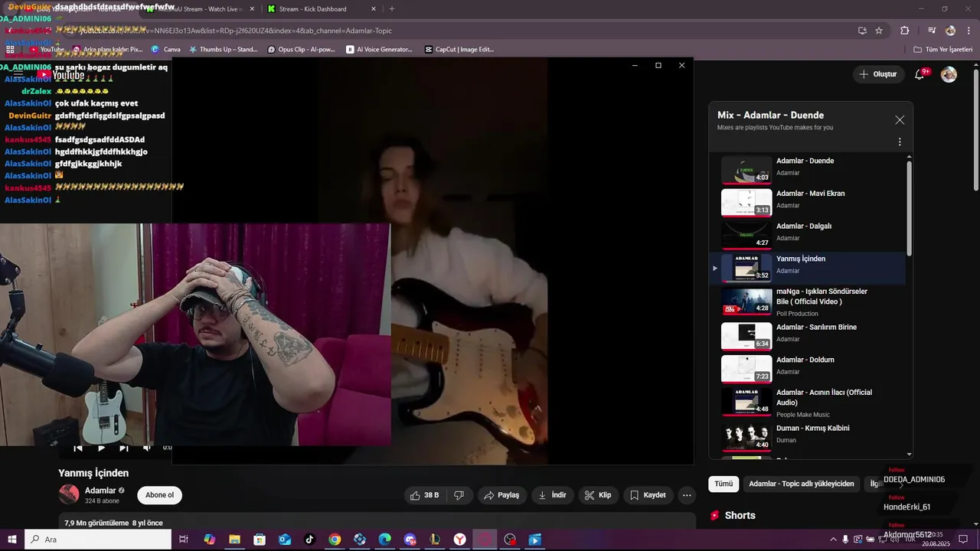The height and width of the screenshot is (551, 980).
Task: Dislike the Yanmış İçinden video
Action: [x=459, y=495]
